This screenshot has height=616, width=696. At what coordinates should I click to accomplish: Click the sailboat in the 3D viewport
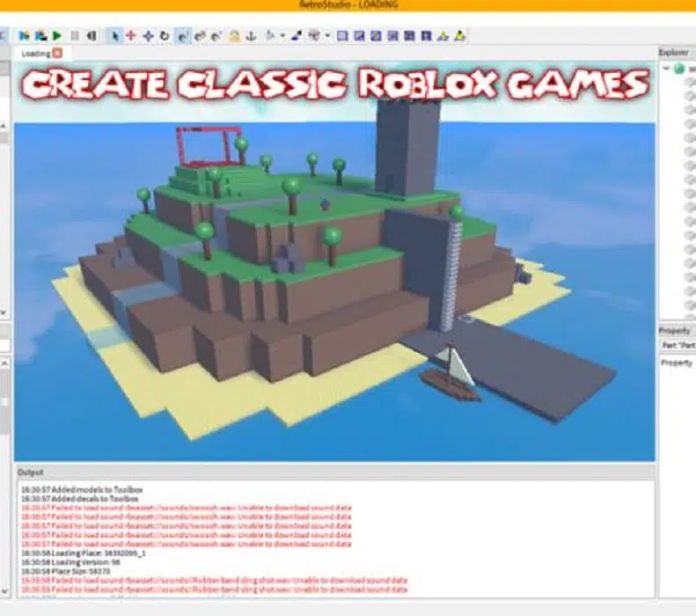point(450,374)
